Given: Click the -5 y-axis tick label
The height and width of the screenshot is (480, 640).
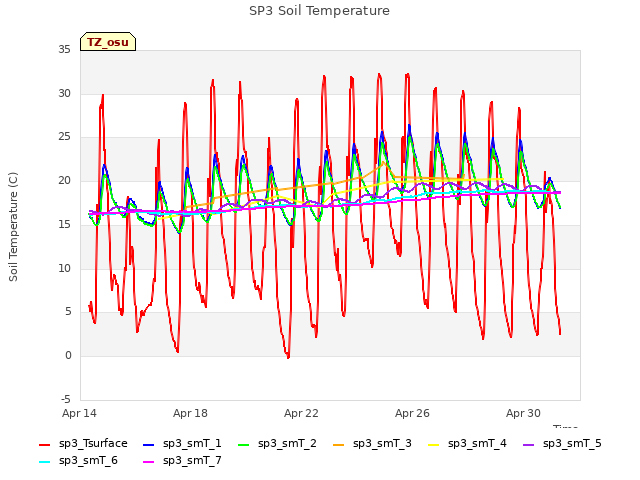Looking at the screenshot, I should [x=66, y=399].
